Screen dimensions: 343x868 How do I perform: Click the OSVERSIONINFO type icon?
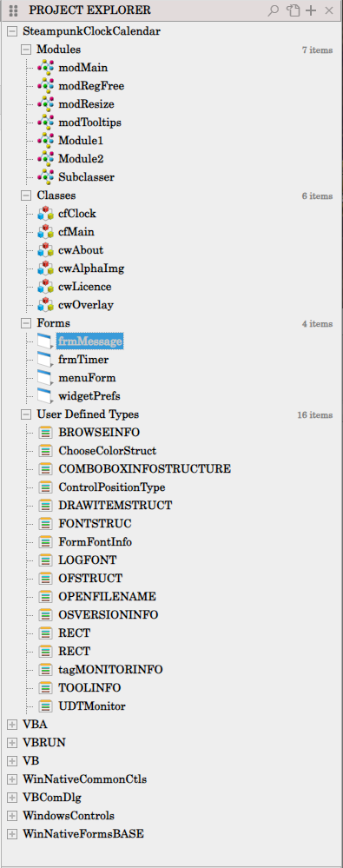[46, 615]
